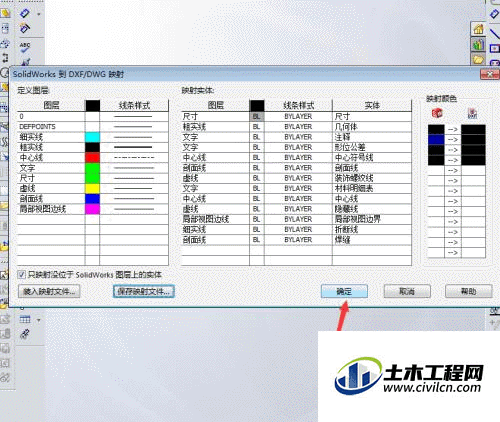500x422 pixels.
Task: Click the green swatch in 文字 row of 定义图层
Action: coord(92,168)
